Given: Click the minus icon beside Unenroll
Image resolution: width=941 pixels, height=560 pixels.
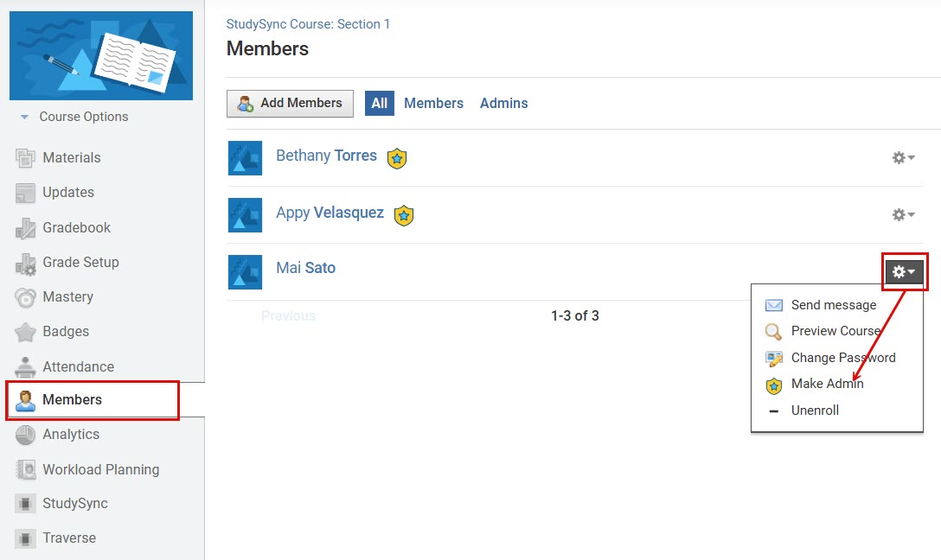Looking at the screenshot, I should [773, 411].
